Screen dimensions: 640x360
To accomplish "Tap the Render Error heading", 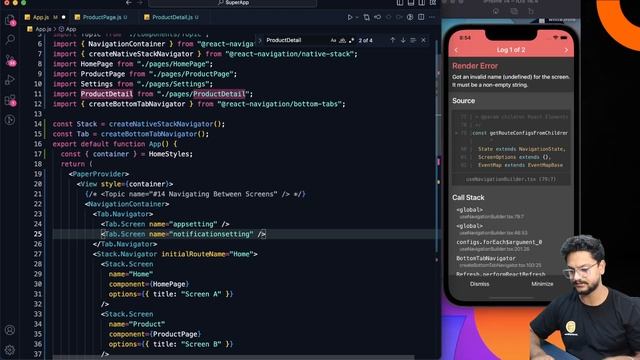I will coord(475,66).
